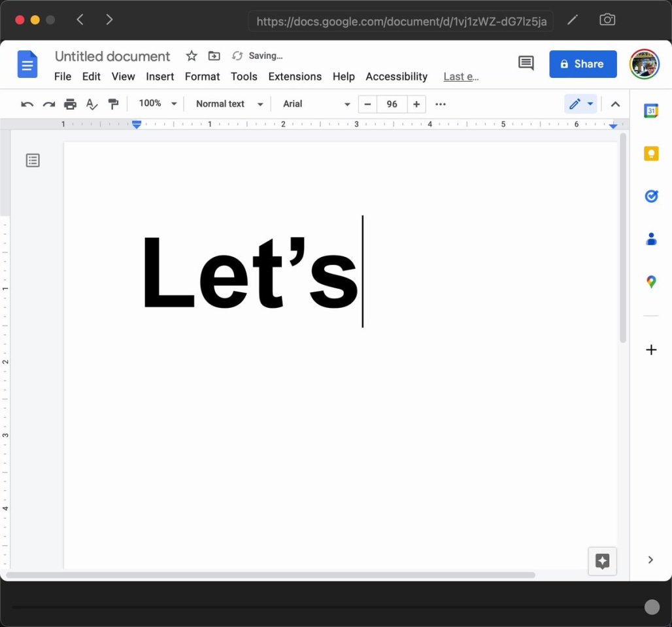Click the Spelling and grammar check icon
672x627 pixels.
click(92, 104)
